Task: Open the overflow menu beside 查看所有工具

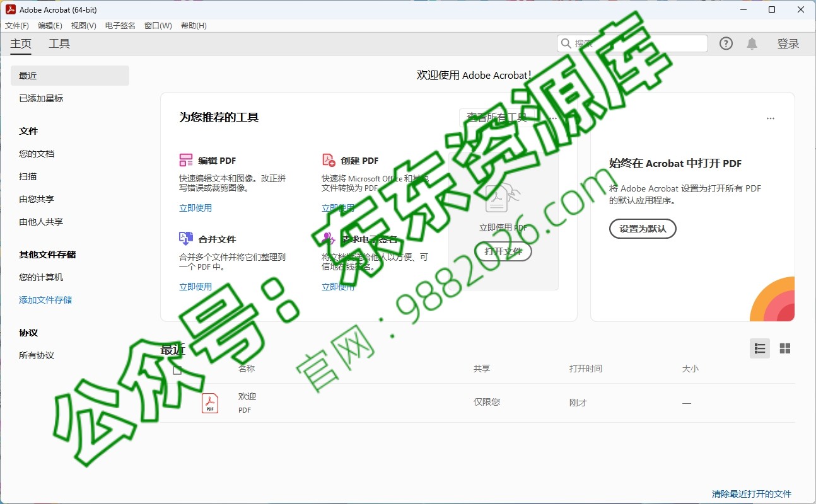Action: click(x=553, y=118)
